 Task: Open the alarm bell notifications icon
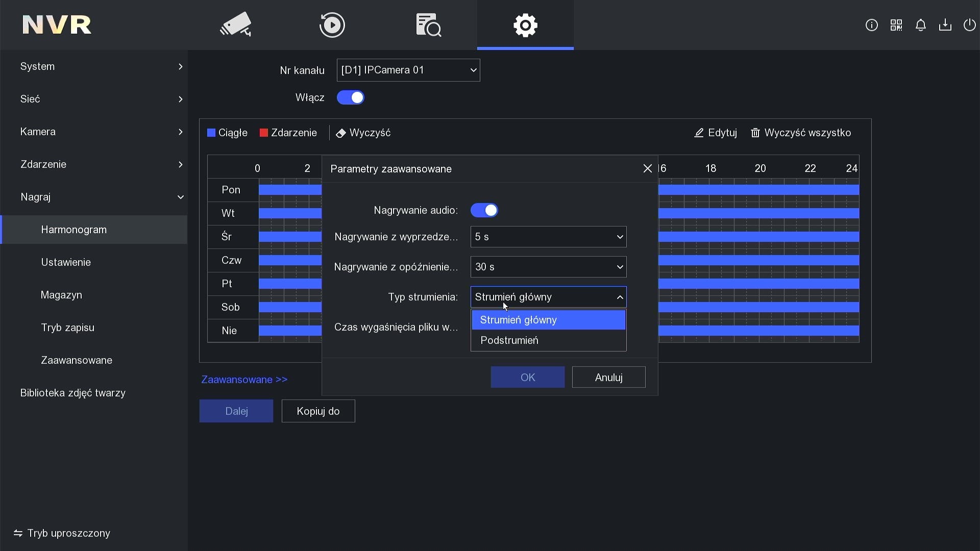(x=920, y=25)
